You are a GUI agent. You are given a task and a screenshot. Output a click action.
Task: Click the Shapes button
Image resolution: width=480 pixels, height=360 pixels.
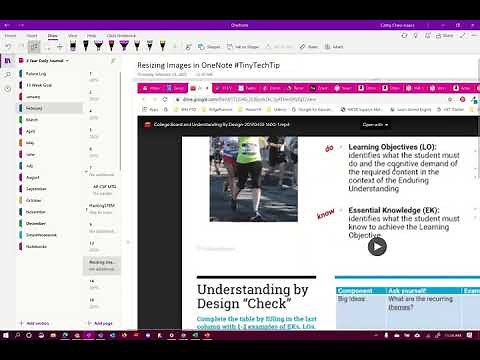tap(209, 47)
